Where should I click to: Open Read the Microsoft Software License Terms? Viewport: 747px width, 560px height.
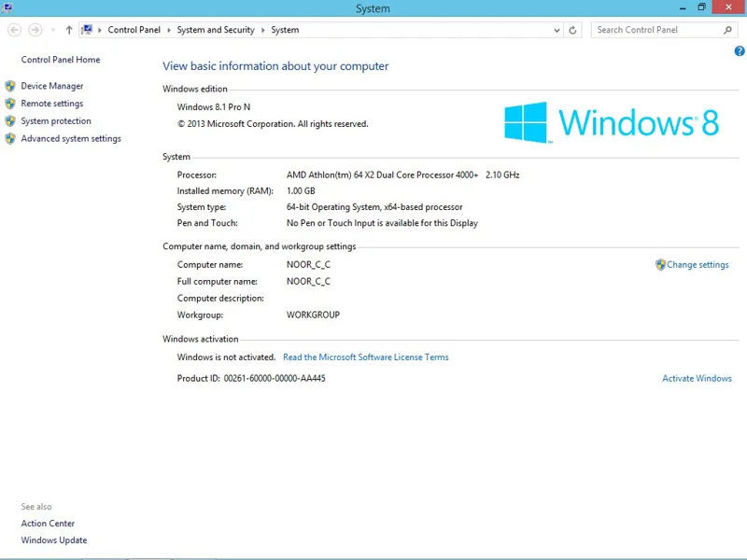[x=365, y=357]
